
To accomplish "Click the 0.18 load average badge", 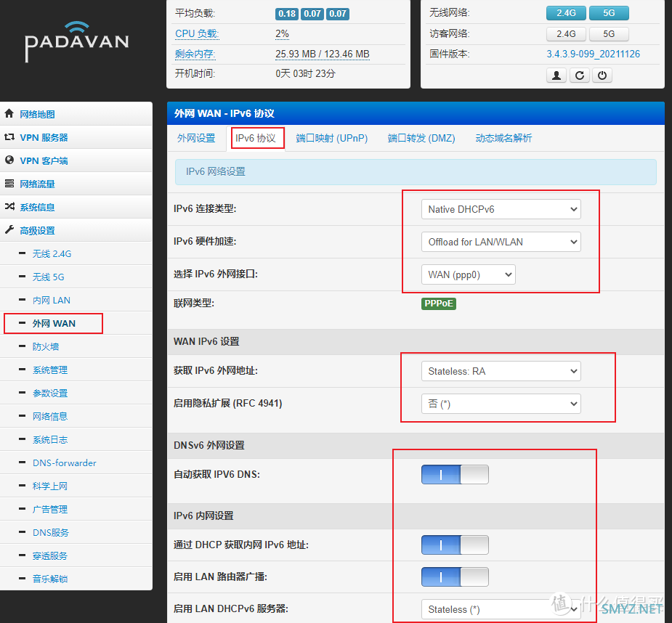I will pos(287,14).
